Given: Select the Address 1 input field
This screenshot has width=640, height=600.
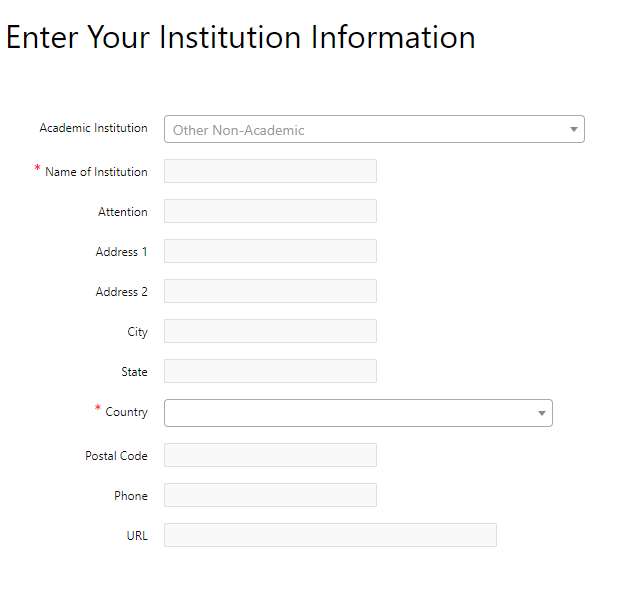Looking at the screenshot, I should coord(270,251).
